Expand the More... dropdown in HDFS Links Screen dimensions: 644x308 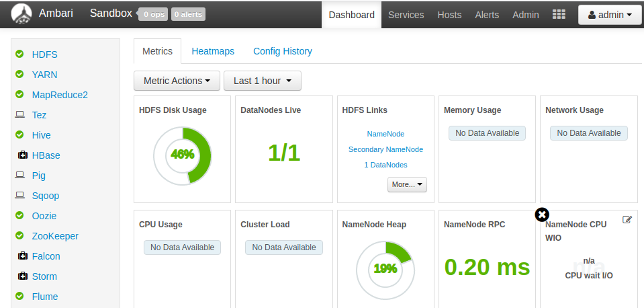pyautogui.click(x=407, y=184)
